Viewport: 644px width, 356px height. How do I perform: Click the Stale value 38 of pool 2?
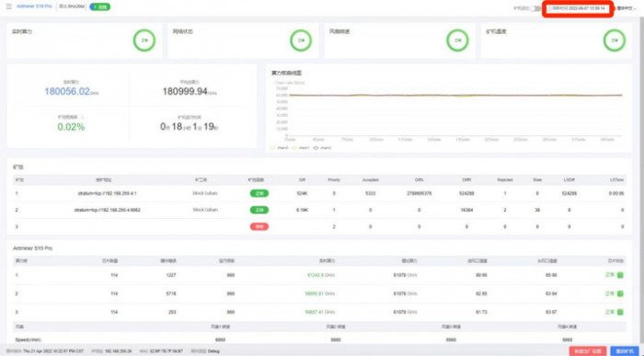537,210
